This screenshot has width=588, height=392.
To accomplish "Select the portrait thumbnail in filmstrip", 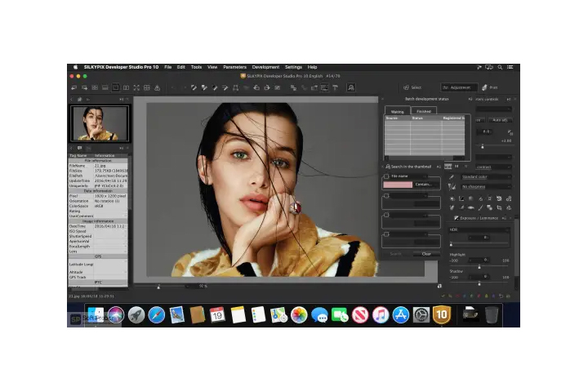I will click(x=100, y=123).
